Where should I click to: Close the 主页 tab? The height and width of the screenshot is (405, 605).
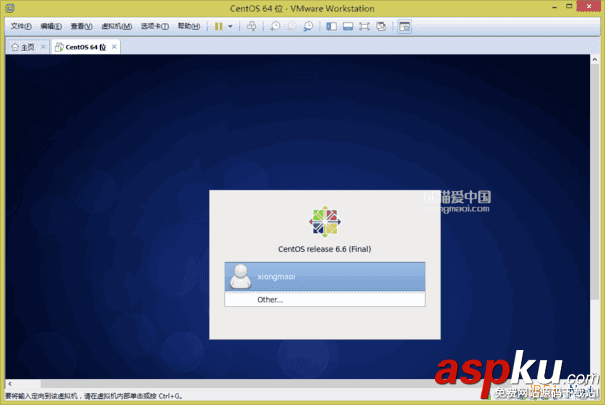pos(44,47)
